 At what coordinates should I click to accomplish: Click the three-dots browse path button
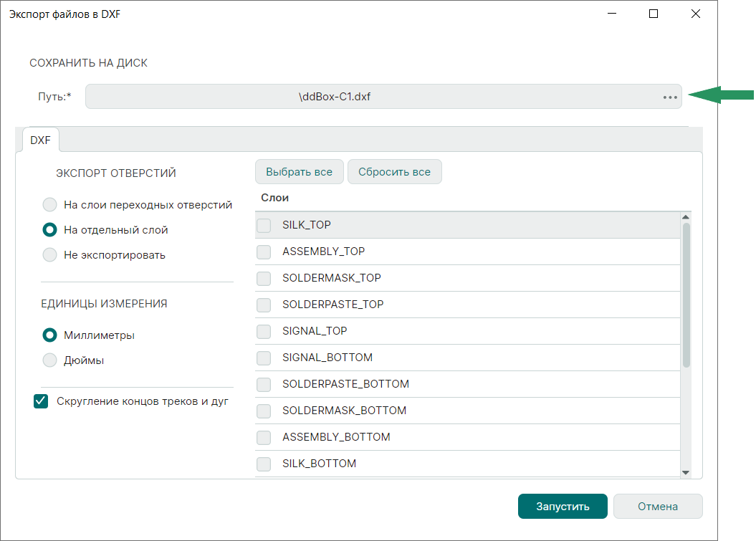pyautogui.click(x=670, y=97)
